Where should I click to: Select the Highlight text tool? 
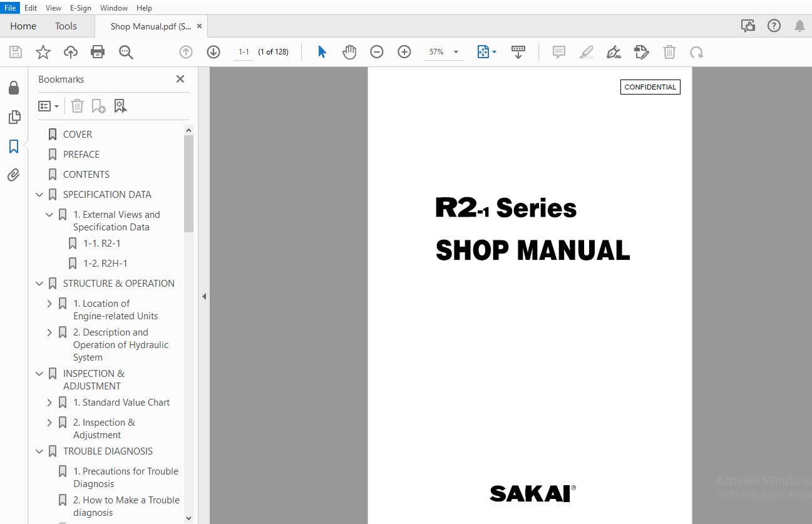587,52
